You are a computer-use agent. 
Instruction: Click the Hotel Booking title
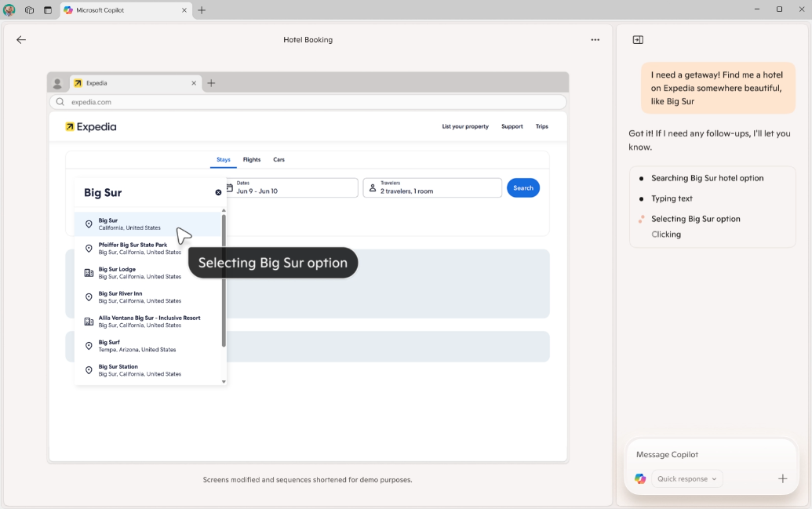coord(308,40)
